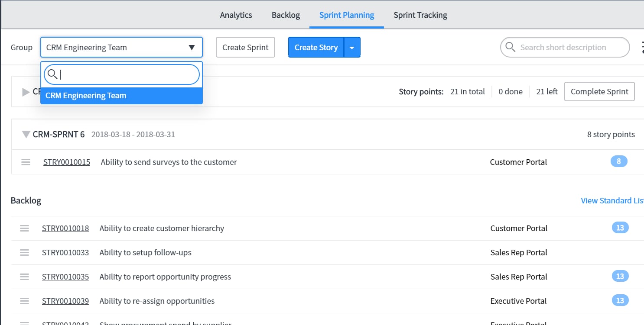The image size is (644, 325).
Task: Open the filter options icon at top right
Action: [642, 47]
